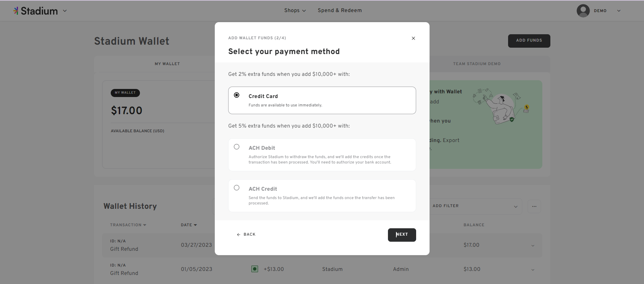Open the demo user avatar icon

pyautogui.click(x=583, y=11)
